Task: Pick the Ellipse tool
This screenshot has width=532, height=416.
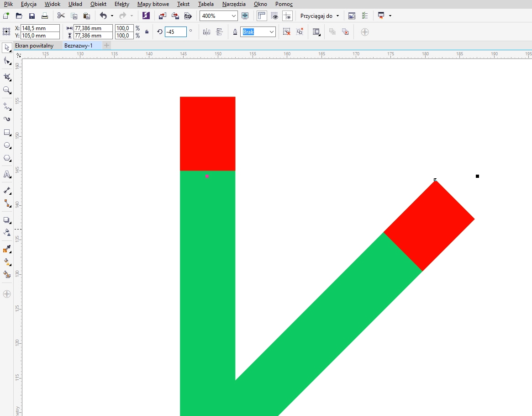Action: click(7, 145)
